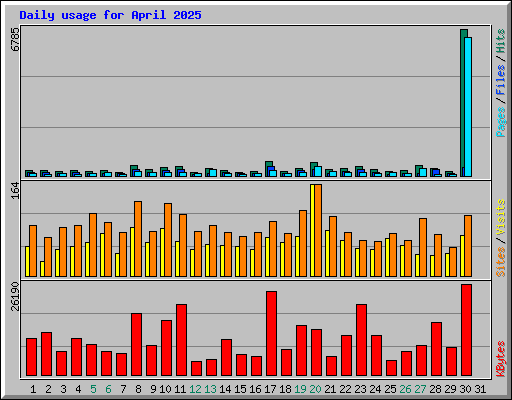Select the green weekend day 19 label
This screenshot has width=512, height=400.
[300, 389]
